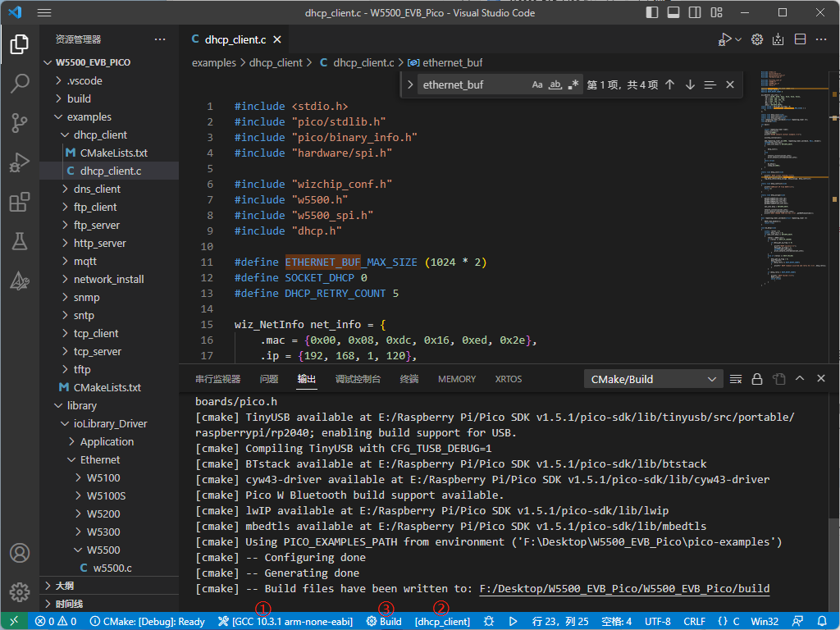Open the CMake tools sidebar view
Image resolution: width=840 pixels, height=630 pixels.
coord(20,281)
